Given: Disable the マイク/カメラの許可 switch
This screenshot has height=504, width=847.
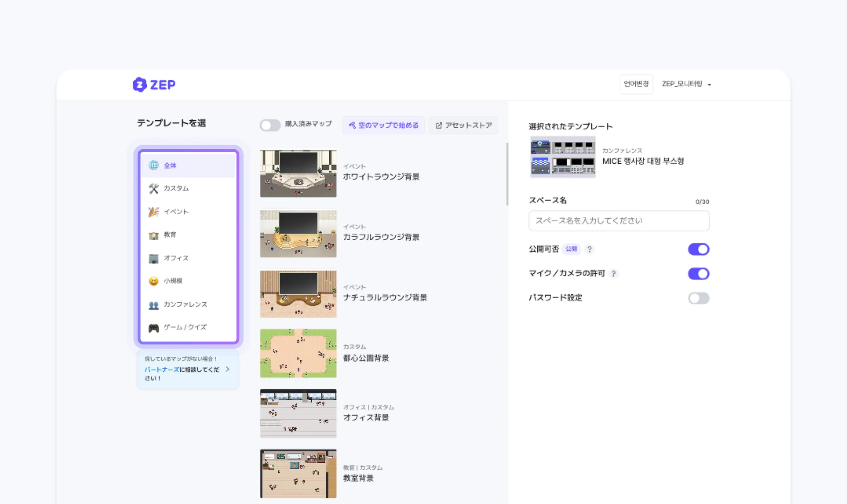Looking at the screenshot, I should coord(698,273).
